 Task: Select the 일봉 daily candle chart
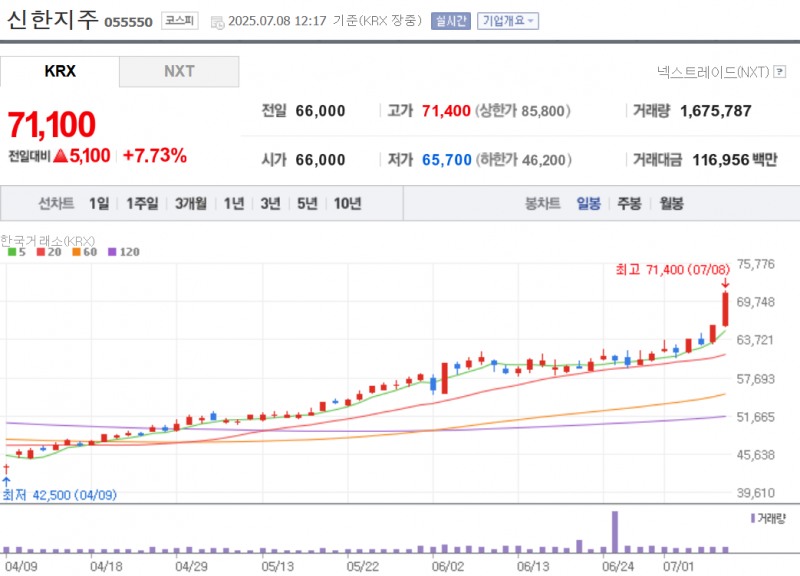[589, 203]
